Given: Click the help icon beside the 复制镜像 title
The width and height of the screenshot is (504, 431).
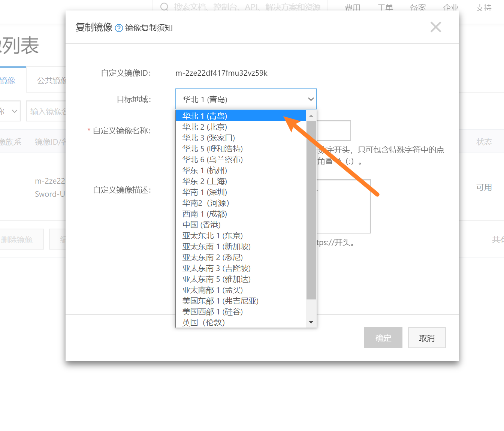Looking at the screenshot, I should (x=119, y=28).
